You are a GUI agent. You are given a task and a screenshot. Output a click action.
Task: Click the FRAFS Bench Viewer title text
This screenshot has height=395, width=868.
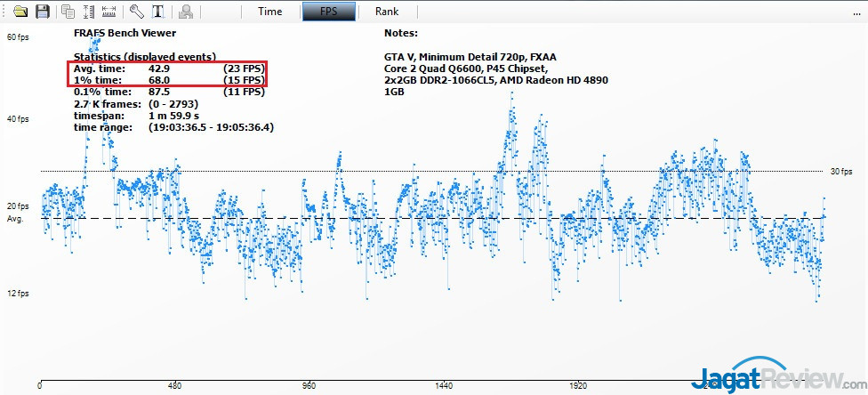[x=123, y=33]
